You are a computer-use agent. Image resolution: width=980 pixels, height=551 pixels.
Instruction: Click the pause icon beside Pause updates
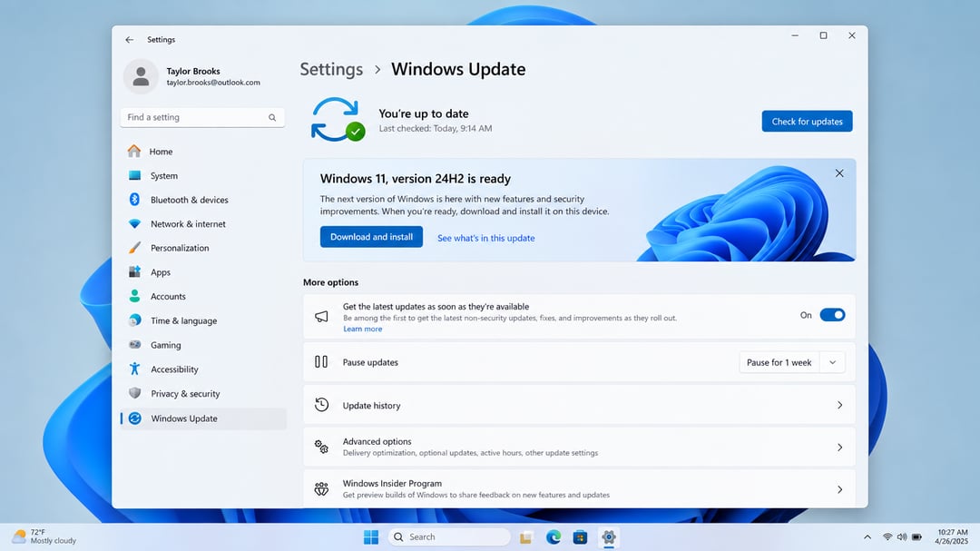321,361
